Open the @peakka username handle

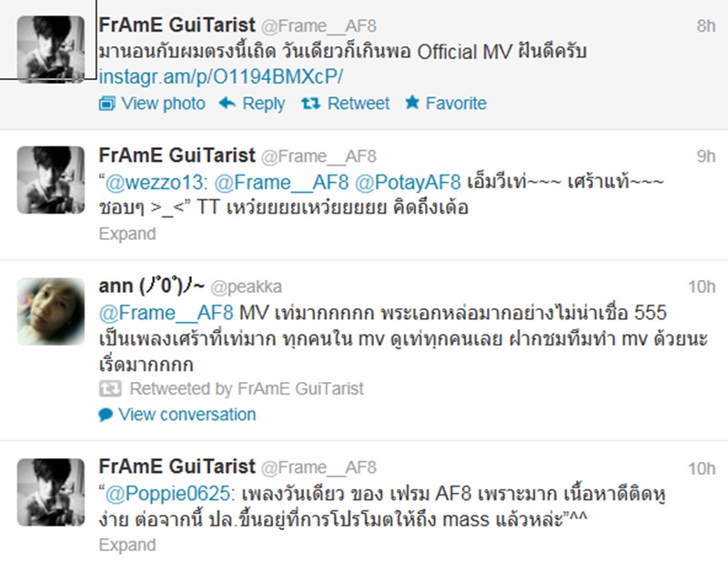click(x=246, y=286)
